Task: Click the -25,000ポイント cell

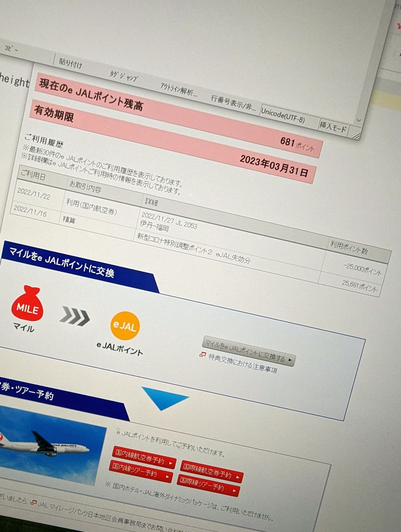Action: (x=362, y=269)
